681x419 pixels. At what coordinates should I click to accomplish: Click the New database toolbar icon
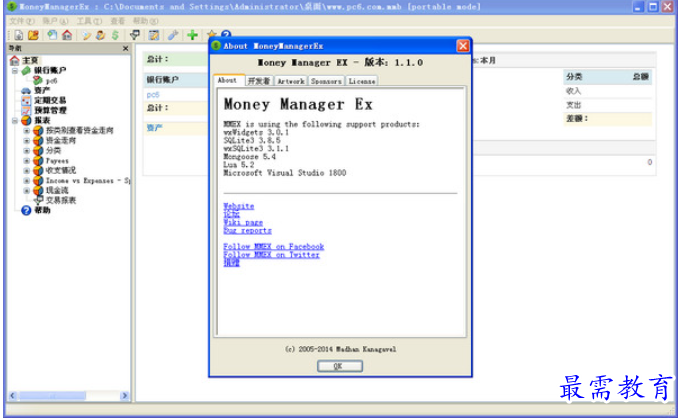coord(19,35)
